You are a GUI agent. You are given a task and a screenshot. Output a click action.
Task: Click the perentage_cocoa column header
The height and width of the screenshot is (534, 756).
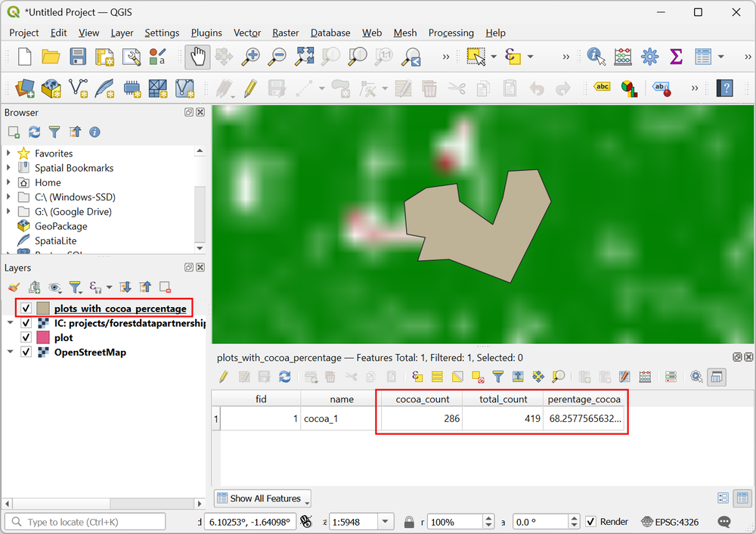[x=584, y=399]
